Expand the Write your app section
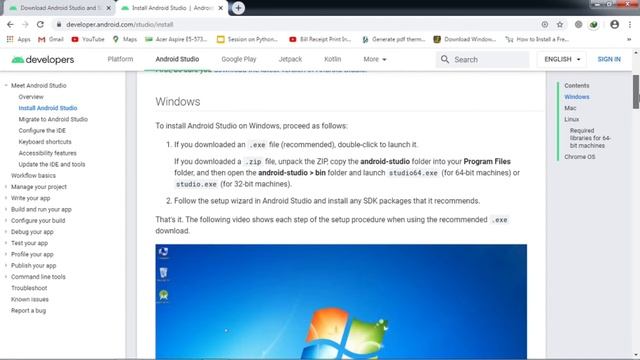The image size is (640, 360). click(x=6, y=198)
